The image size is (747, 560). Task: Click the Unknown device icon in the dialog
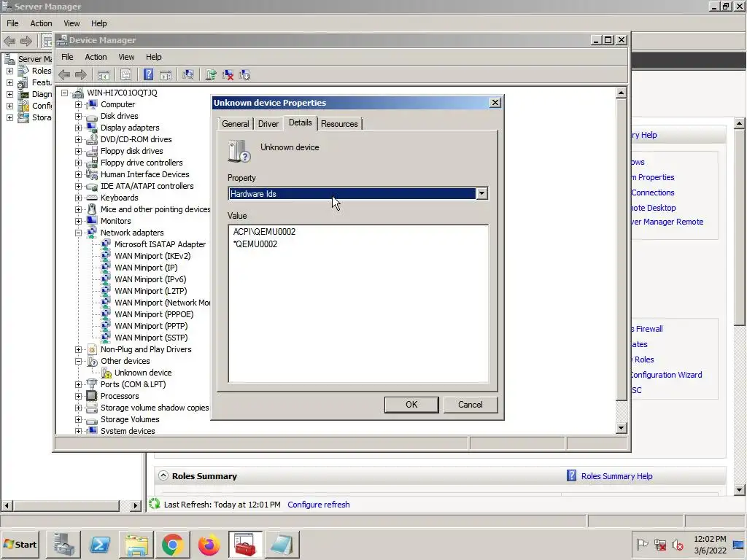pyautogui.click(x=239, y=152)
